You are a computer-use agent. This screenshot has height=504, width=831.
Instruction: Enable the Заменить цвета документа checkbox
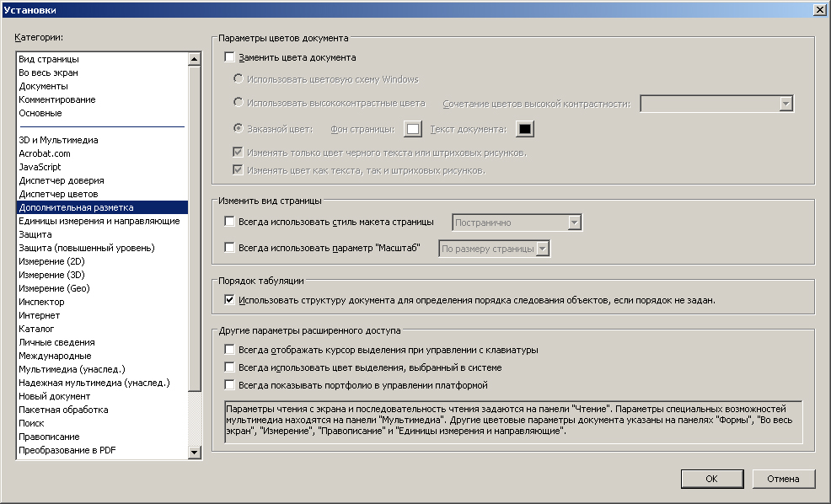(229, 57)
